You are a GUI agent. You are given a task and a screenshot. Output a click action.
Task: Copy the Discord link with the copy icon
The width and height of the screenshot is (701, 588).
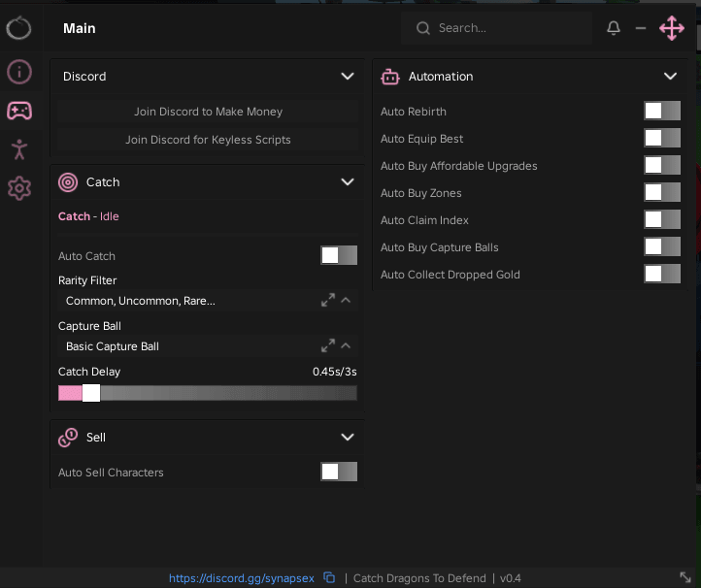click(x=329, y=577)
